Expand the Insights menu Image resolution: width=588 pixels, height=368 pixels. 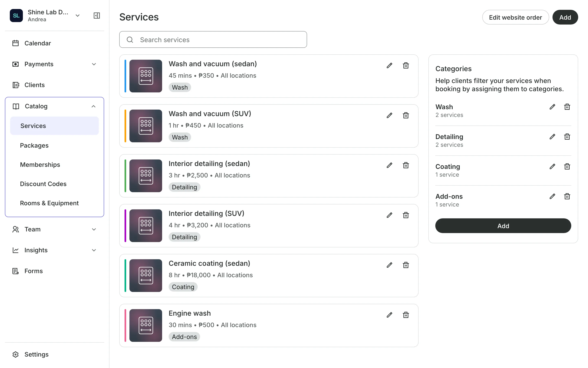click(94, 250)
